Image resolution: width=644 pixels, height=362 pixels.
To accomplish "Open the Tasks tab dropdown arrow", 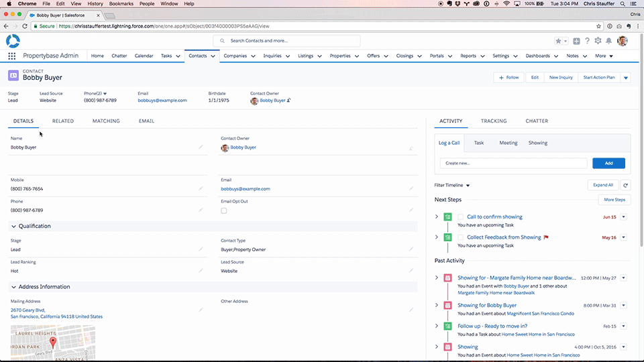I will point(178,56).
